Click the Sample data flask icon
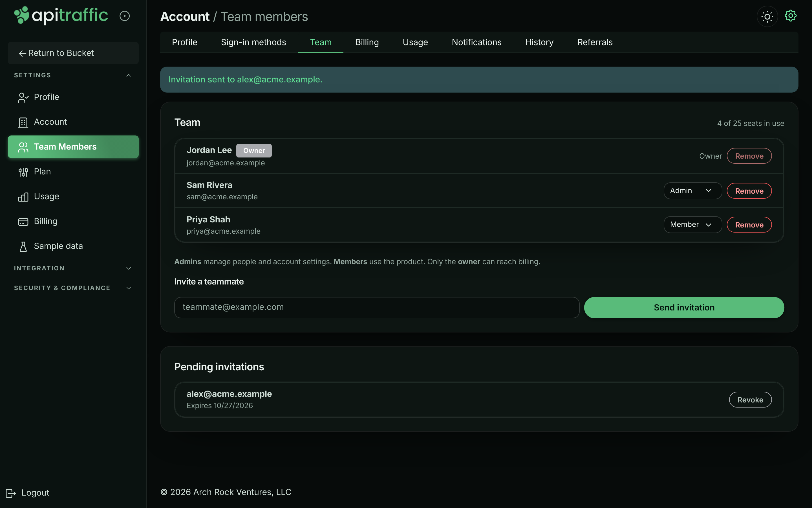Viewport: 812px width, 508px height. [23, 247]
